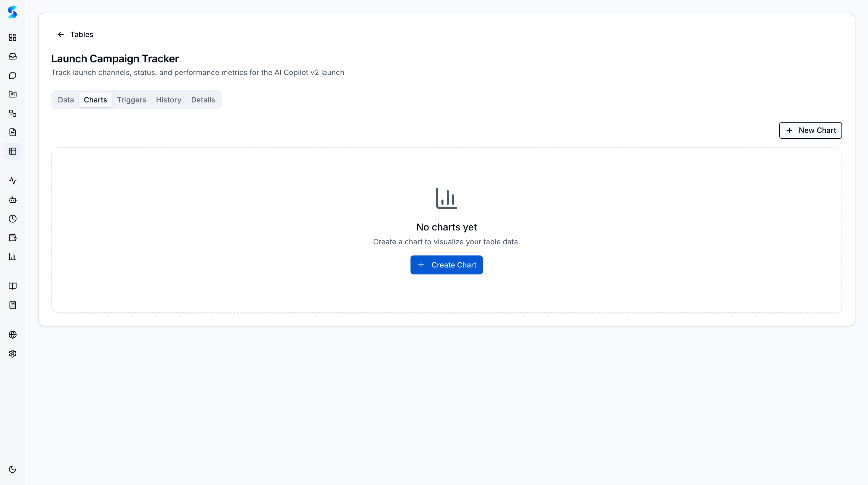
Task: Open the bot agents sidebar icon
Action: pyautogui.click(x=12, y=200)
